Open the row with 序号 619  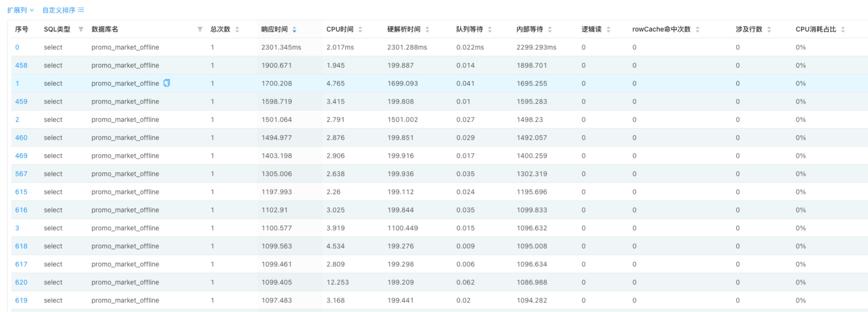(x=21, y=300)
